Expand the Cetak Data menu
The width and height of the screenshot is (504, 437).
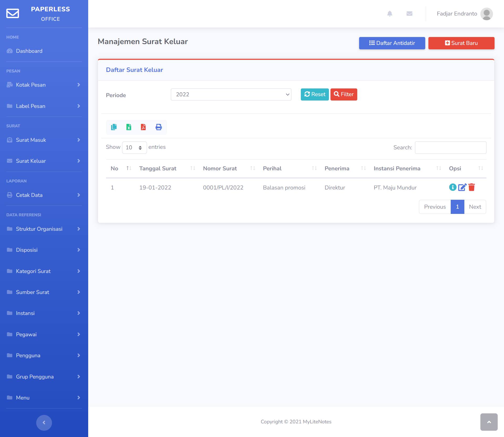[x=44, y=195]
